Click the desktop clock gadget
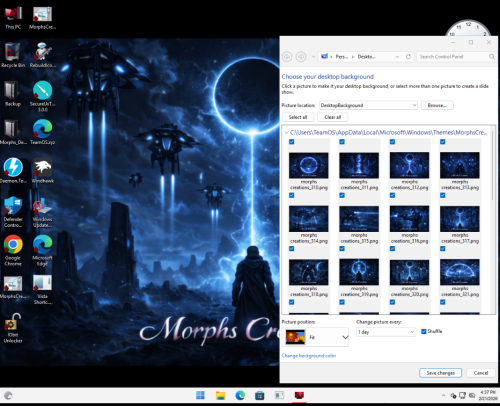This screenshot has height=406, width=500. tap(468, 28)
